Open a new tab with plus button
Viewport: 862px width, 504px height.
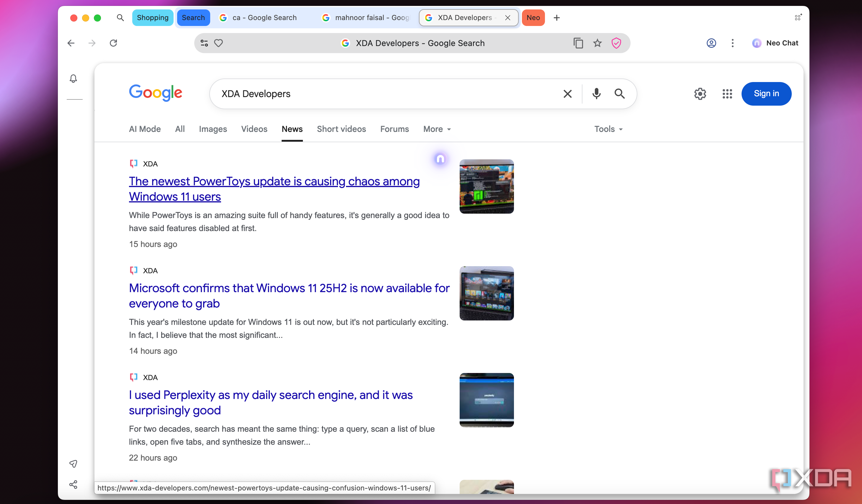pyautogui.click(x=556, y=17)
